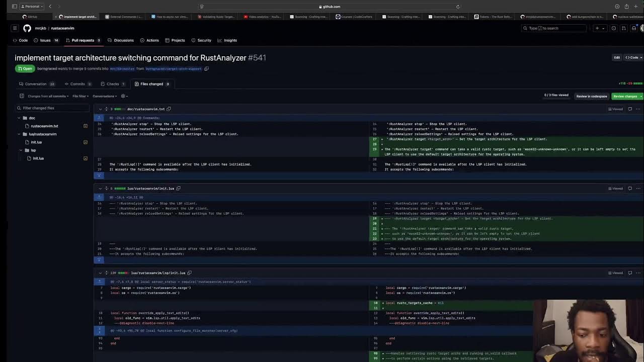Toggle the file tree panel icon

pyautogui.click(x=22, y=96)
